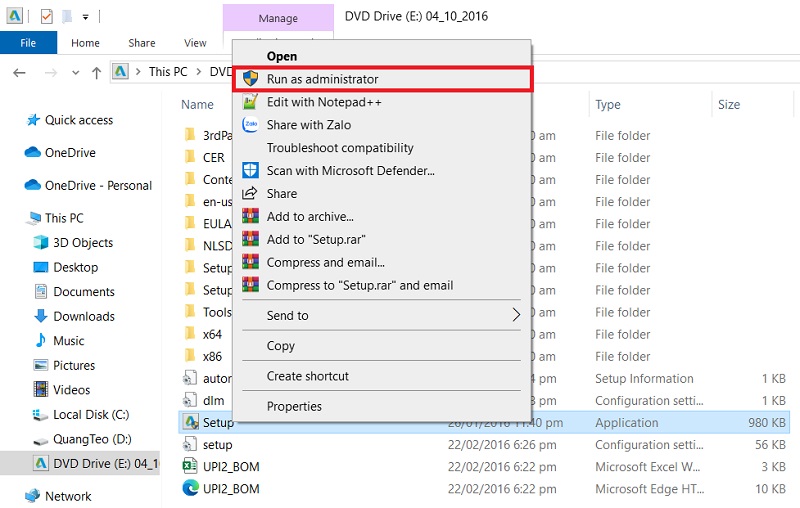
Task: Click the Desktop icon in sidebar
Action: click(40, 267)
